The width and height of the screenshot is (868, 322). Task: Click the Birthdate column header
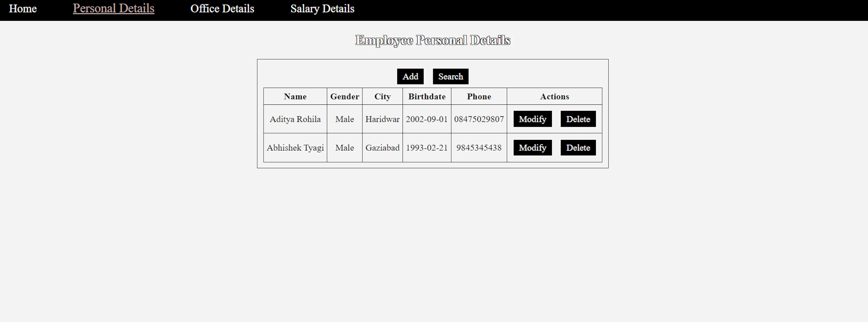(427, 97)
